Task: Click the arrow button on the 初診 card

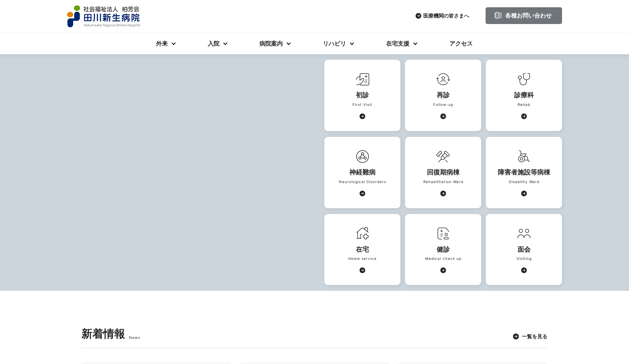Action: point(362,116)
